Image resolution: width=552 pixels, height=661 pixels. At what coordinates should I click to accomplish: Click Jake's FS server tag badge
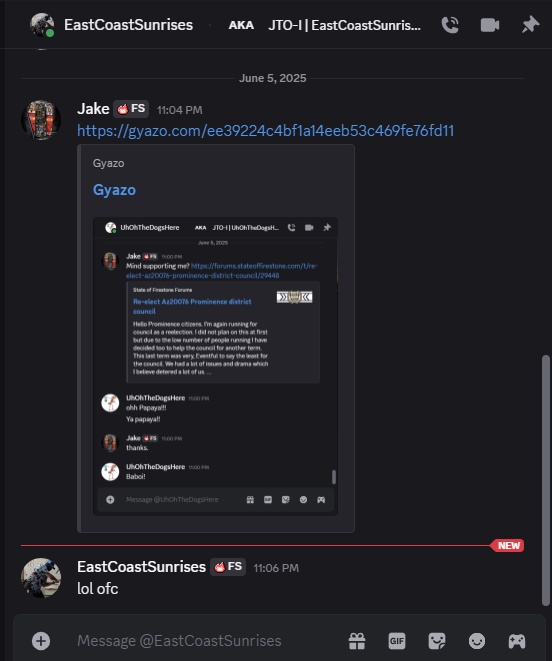pyautogui.click(x=131, y=109)
